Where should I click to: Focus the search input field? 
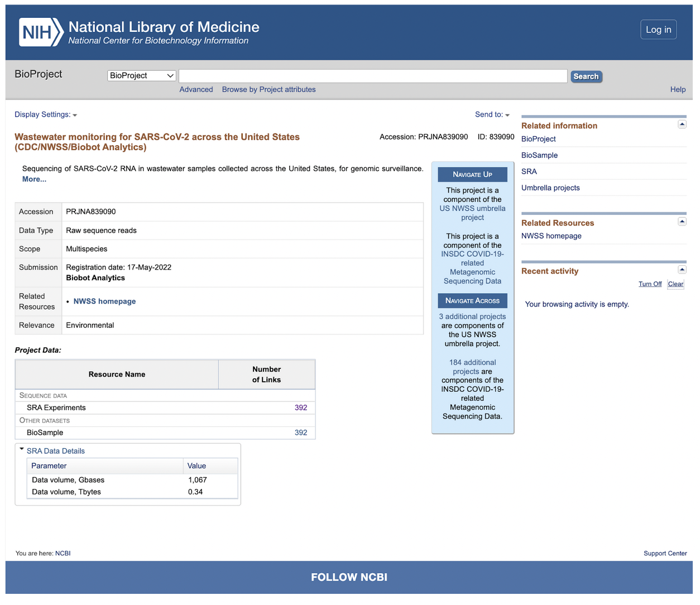click(x=373, y=76)
